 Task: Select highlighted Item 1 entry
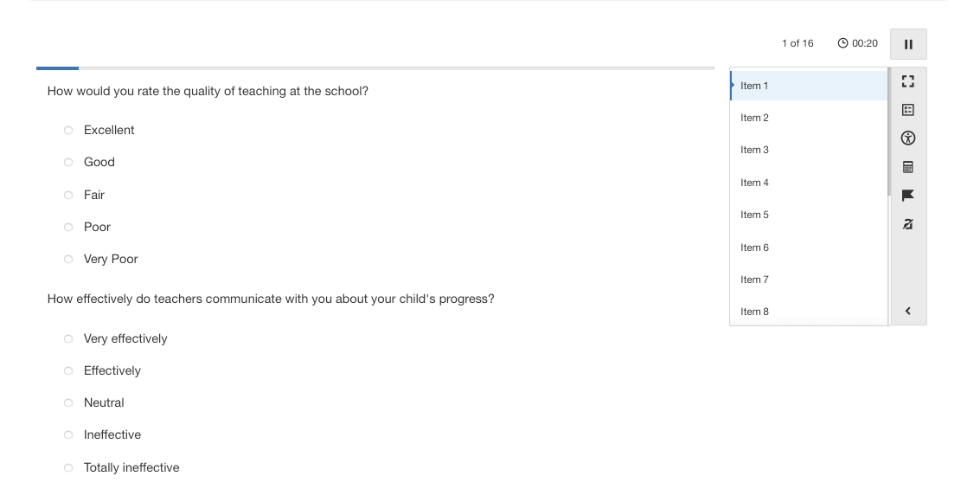[x=809, y=86]
